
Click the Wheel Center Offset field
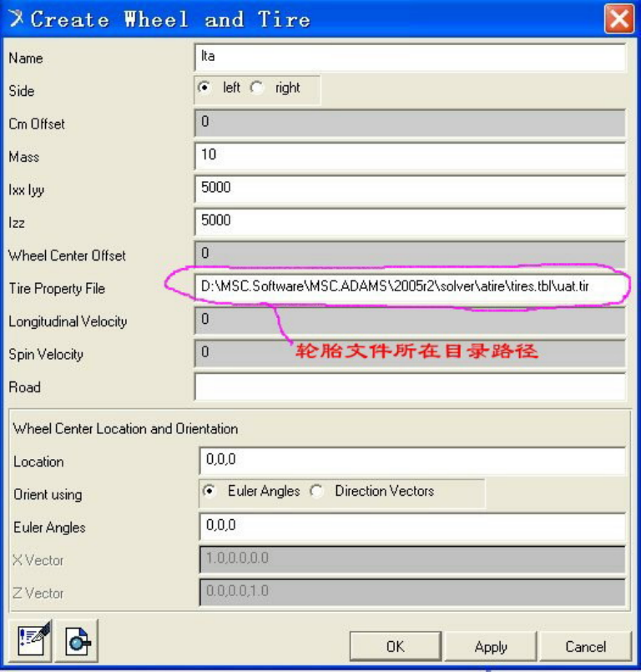point(410,255)
